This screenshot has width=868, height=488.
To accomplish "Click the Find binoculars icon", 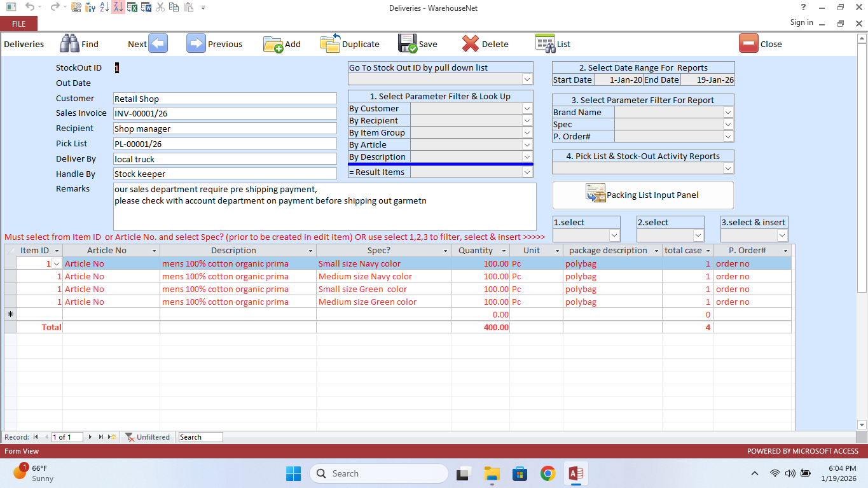I will pyautogui.click(x=69, y=43).
